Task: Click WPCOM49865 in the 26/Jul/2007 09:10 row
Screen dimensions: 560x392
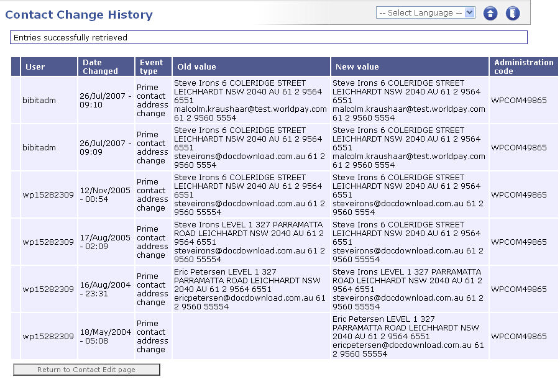Action: (519, 100)
